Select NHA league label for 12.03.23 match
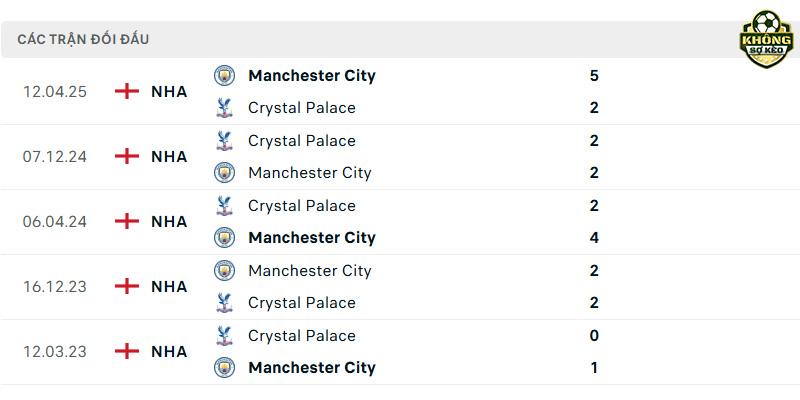800x400 pixels. click(x=169, y=352)
